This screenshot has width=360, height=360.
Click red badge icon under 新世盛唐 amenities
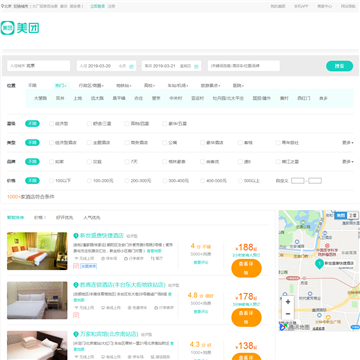(76, 266)
